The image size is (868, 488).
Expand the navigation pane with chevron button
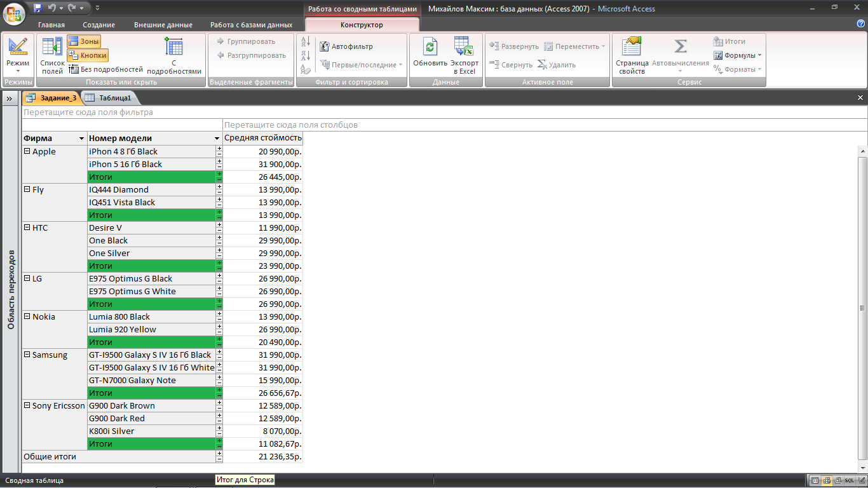pos(10,98)
